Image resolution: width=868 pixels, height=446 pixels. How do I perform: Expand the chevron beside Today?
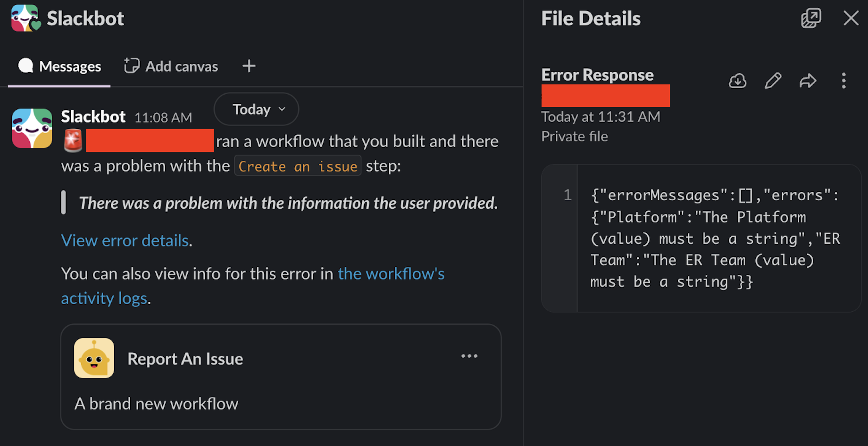pos(282,109)
